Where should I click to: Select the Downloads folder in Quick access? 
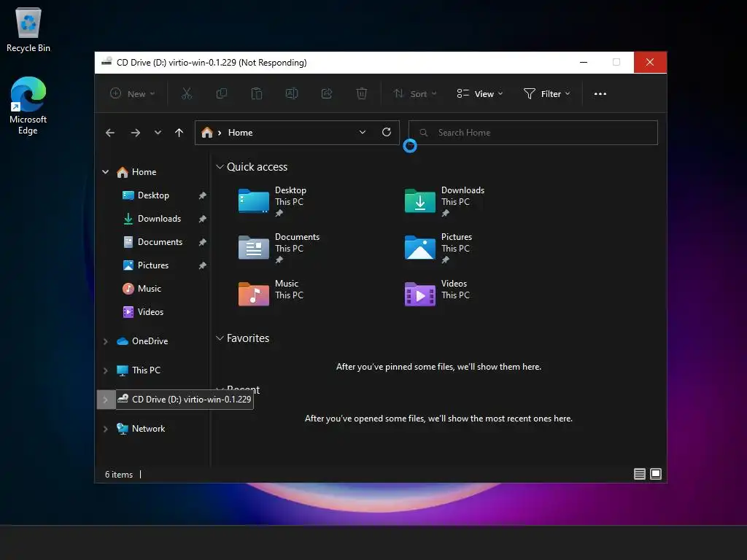(x=444, y=201)
